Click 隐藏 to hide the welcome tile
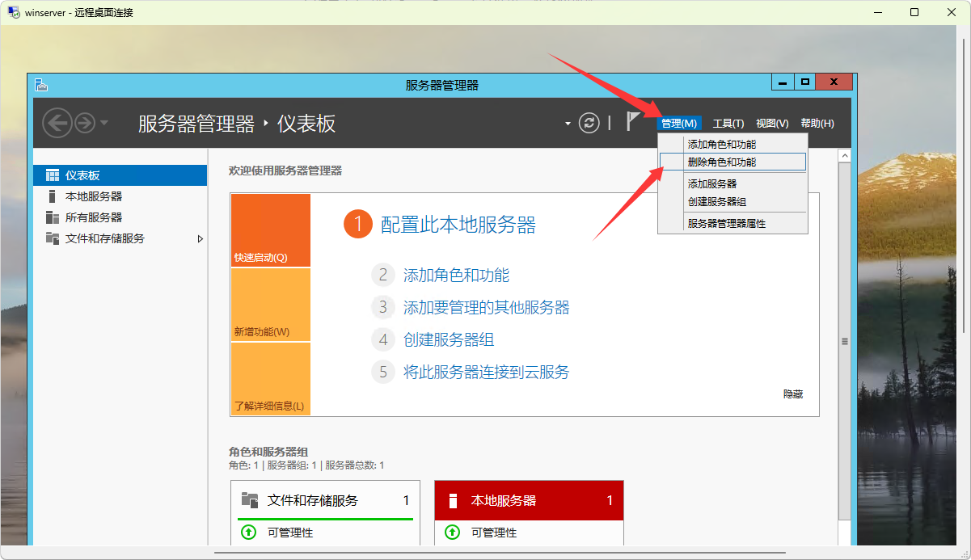The width and height of the screenshot is (971, 560). click(x=792, y=394)
